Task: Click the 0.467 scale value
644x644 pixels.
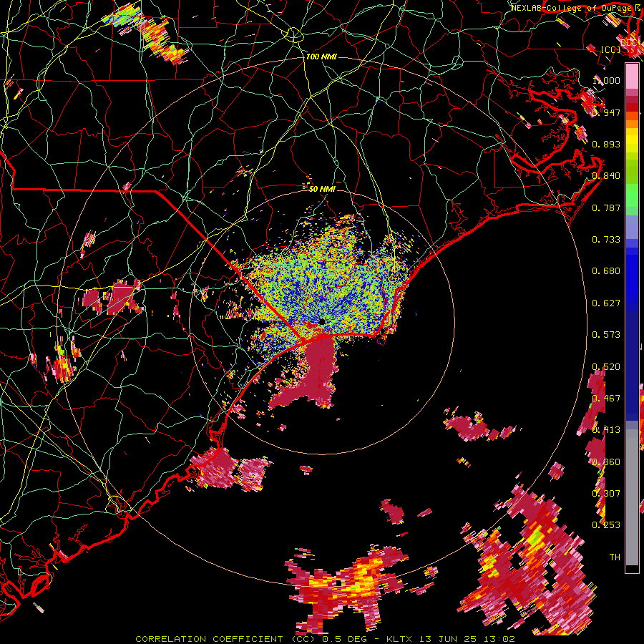Action: (x=606, y=399)
